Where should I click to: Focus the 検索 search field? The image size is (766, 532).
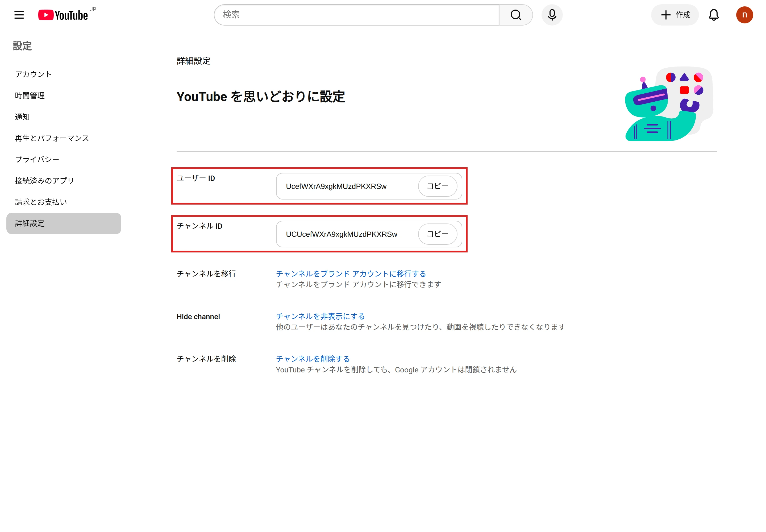point(356,15)
